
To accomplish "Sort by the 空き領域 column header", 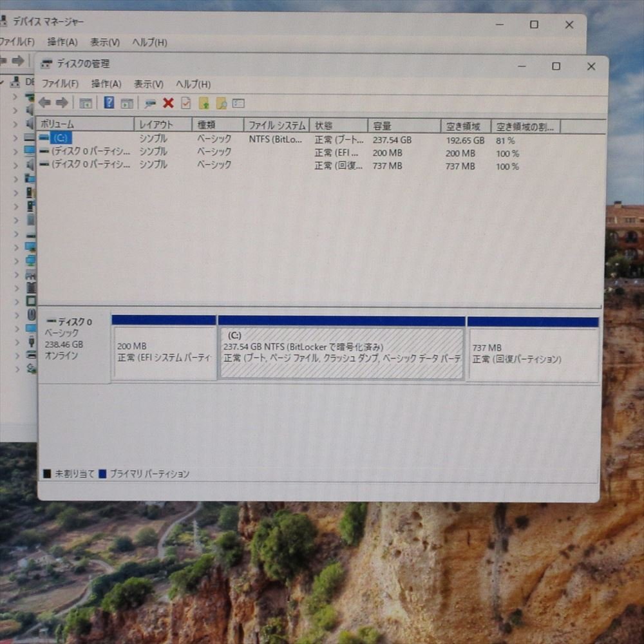I will click(x=466, y=127).
